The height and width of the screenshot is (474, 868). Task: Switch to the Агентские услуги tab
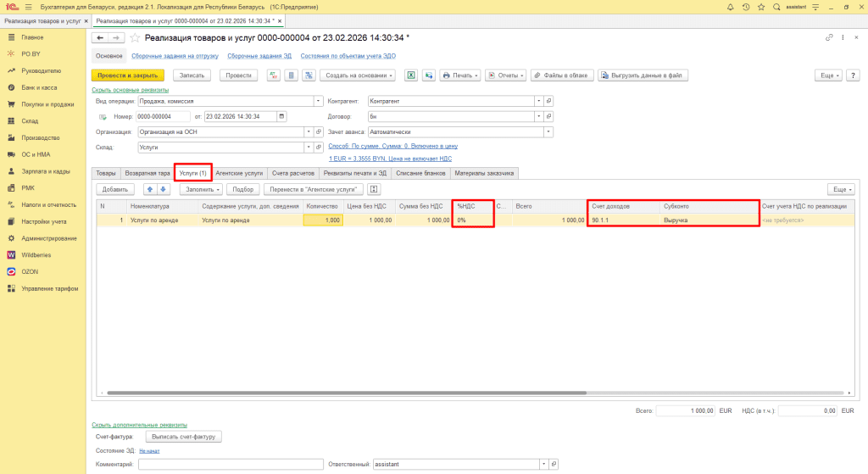(239, 173)
